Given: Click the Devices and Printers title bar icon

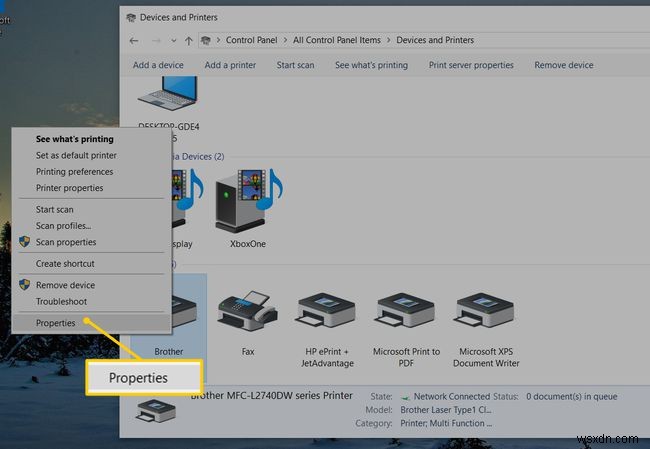Looking at the screenshot, I should point(131,17).
